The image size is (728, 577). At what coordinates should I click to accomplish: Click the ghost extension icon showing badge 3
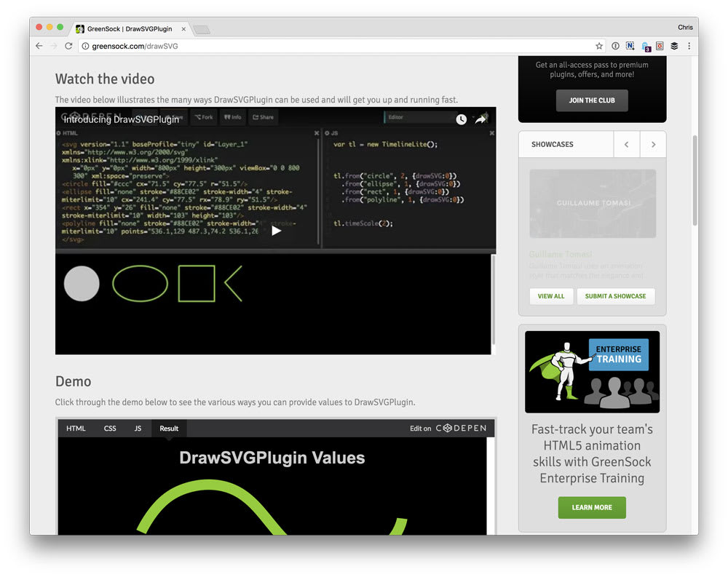(x=645, y=45)
